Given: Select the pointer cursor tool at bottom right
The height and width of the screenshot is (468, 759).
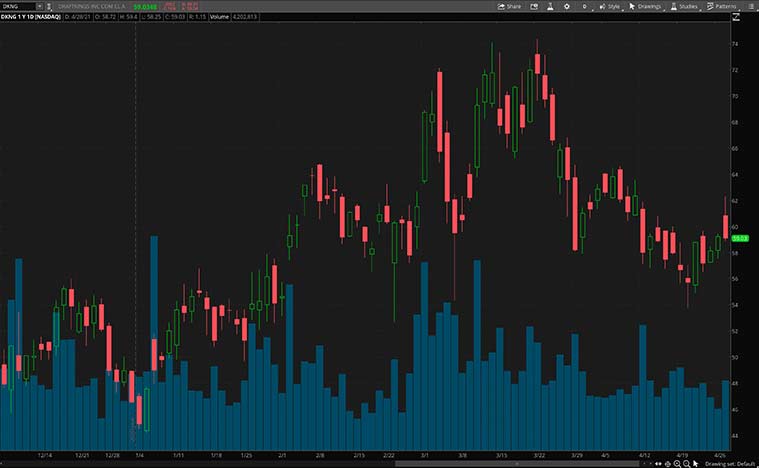Looking at the screenshot, I should (696, 464).
